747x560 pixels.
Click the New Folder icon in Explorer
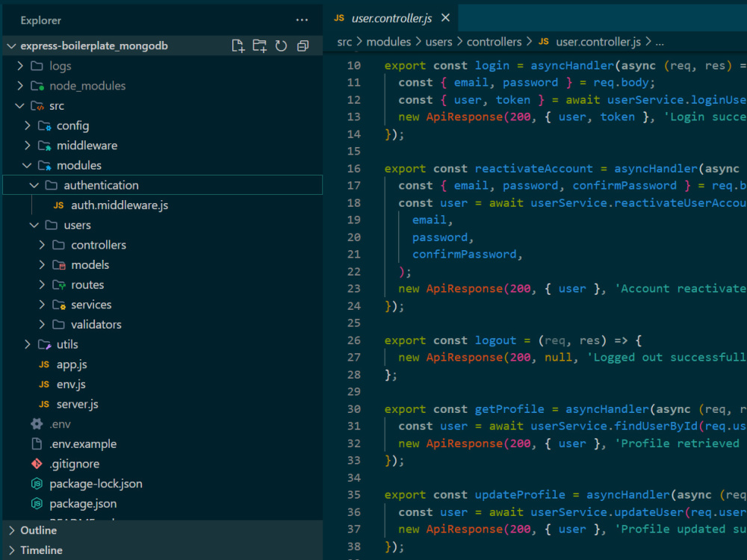tap(260, 46)
